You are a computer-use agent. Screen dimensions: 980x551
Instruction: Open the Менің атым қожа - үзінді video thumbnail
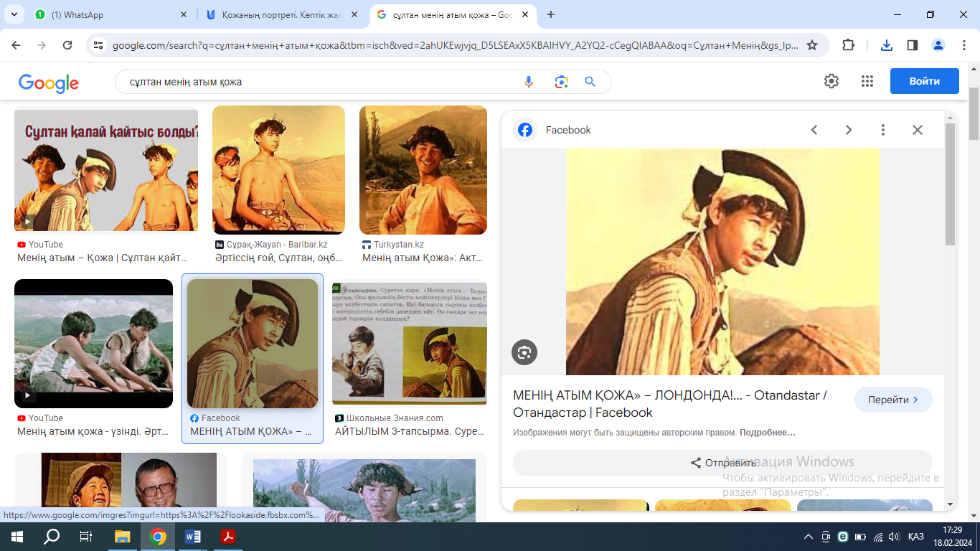(x=93, y=344)
